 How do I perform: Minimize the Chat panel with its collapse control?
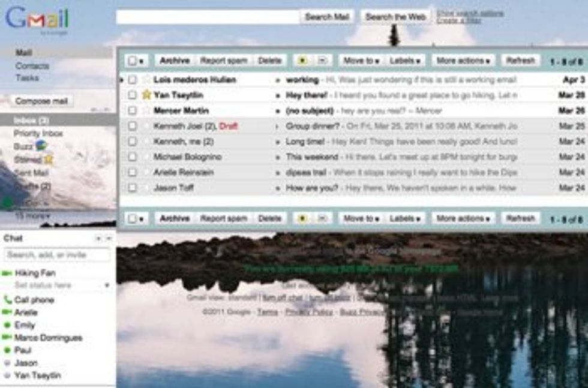click(x=109, y=238)
